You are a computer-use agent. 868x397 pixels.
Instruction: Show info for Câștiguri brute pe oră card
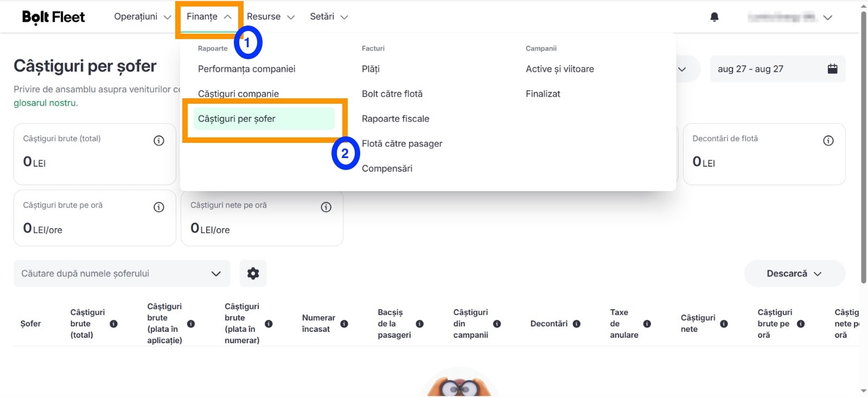tap(159, 207)
